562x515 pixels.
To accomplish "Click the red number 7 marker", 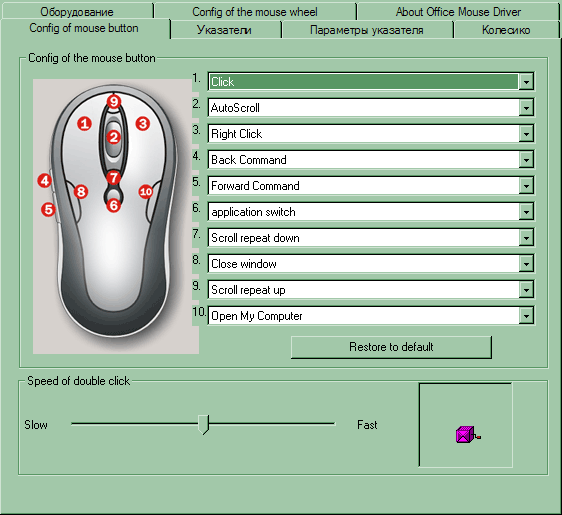I will click(x=114, y=178).
